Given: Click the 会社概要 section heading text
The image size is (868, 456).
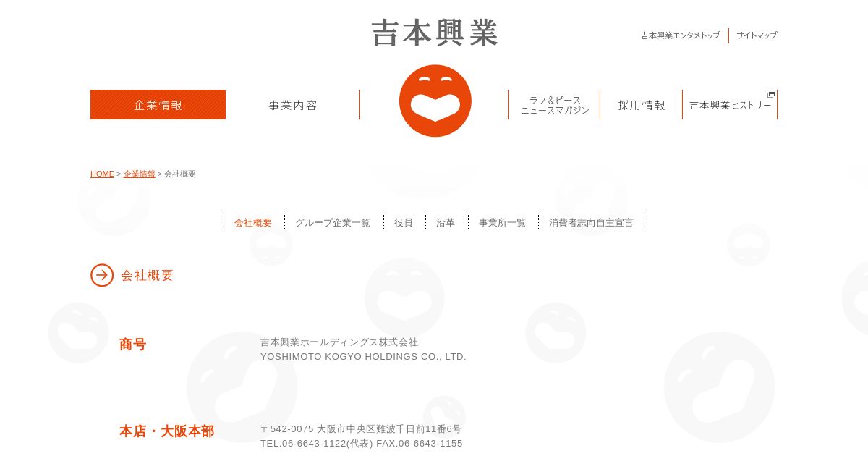Looking at the screenshot, I should point(148,276).
